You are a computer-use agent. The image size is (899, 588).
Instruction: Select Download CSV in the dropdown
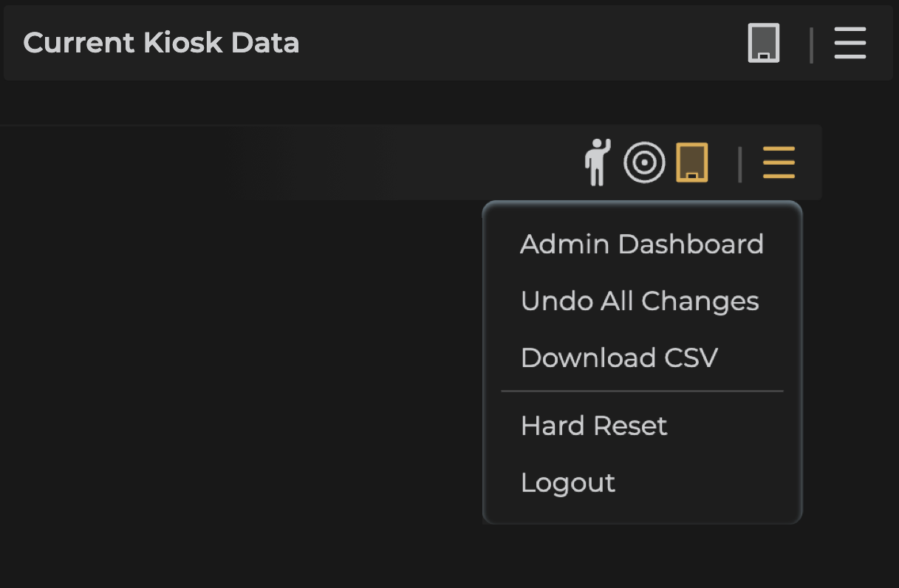[x=619, y=358]
